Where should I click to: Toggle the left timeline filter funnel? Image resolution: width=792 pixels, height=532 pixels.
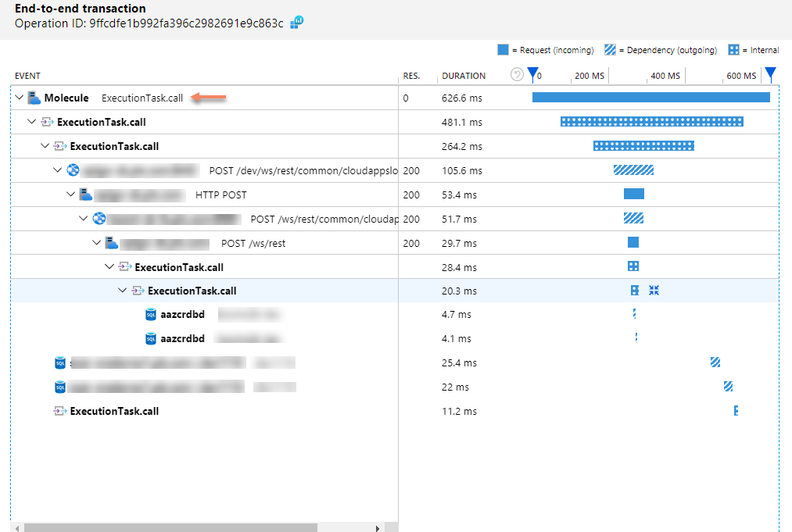coord(533,73)
